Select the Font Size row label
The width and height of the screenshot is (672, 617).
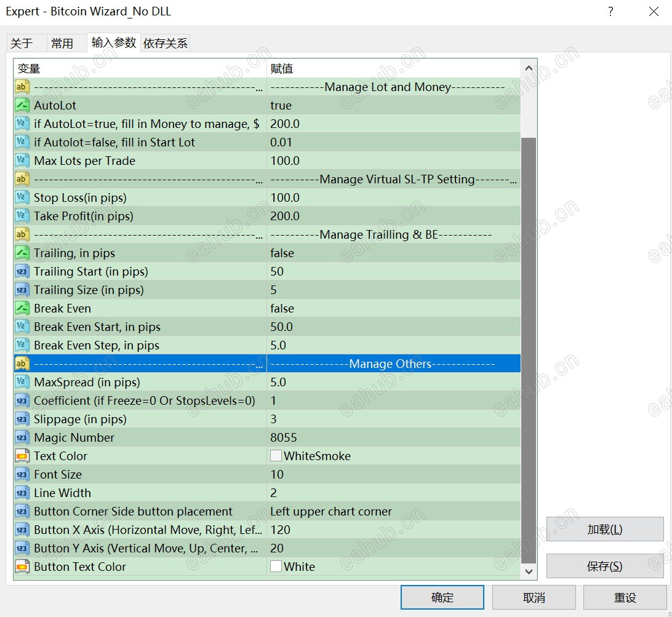click(x=58, y=474)
